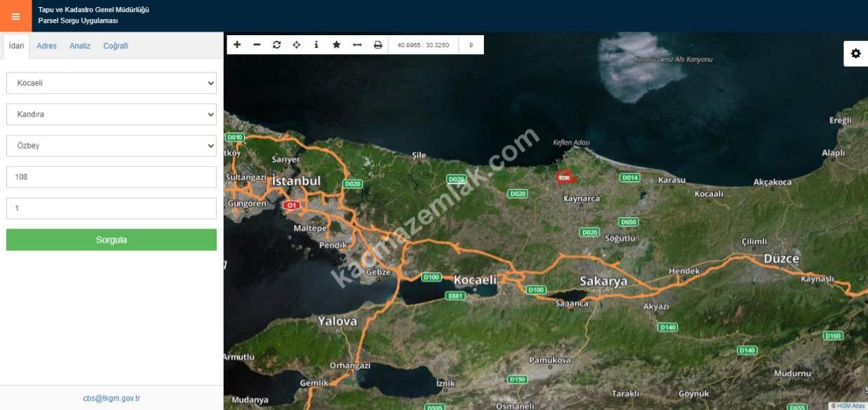Open the parcel info tool icon

tap(316, 45)
